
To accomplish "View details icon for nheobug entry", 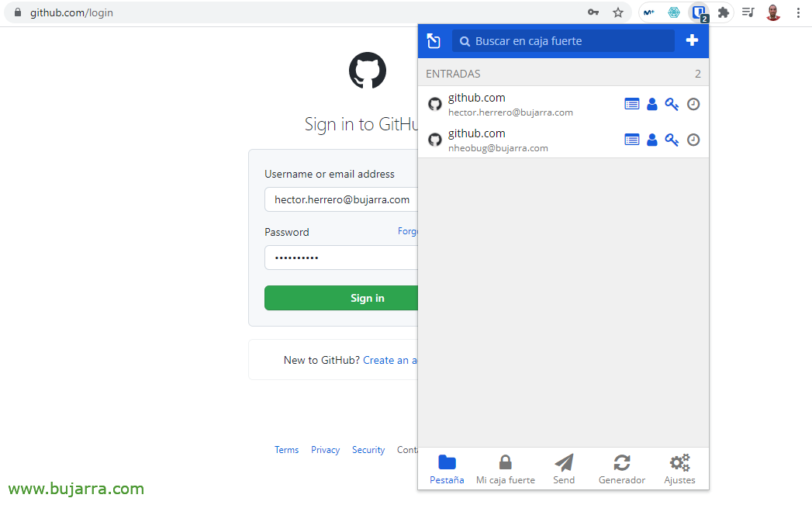I will pyautogui.click(x=631, y=140).
